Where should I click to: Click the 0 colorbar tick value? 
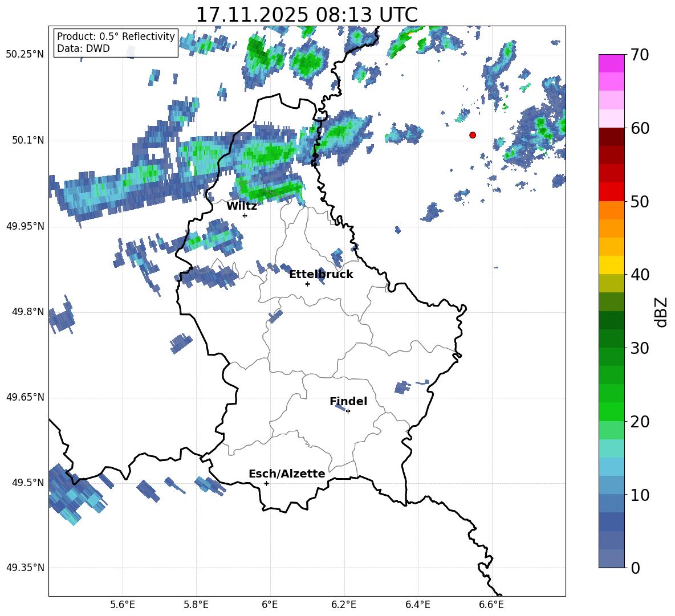click(636, 568)
